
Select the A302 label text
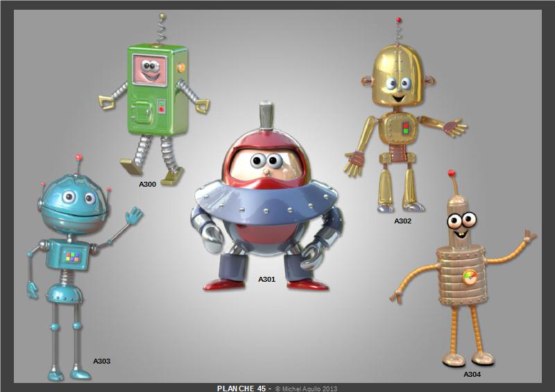point(403,221)
